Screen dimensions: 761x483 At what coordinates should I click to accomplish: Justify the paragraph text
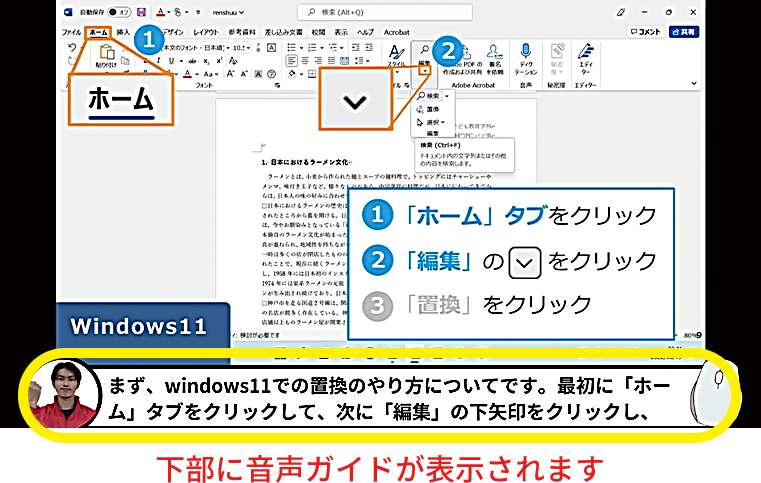(x=331, y=61)
